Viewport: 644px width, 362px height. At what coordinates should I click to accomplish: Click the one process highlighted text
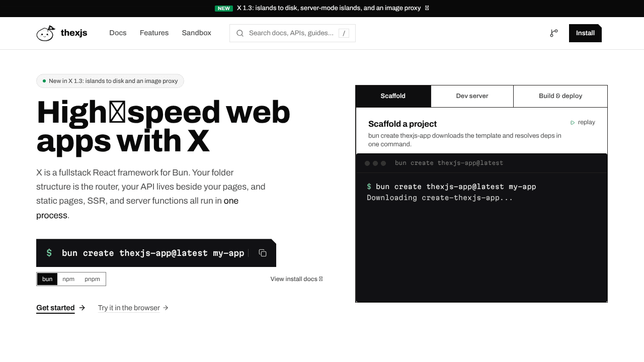point(137,208)
